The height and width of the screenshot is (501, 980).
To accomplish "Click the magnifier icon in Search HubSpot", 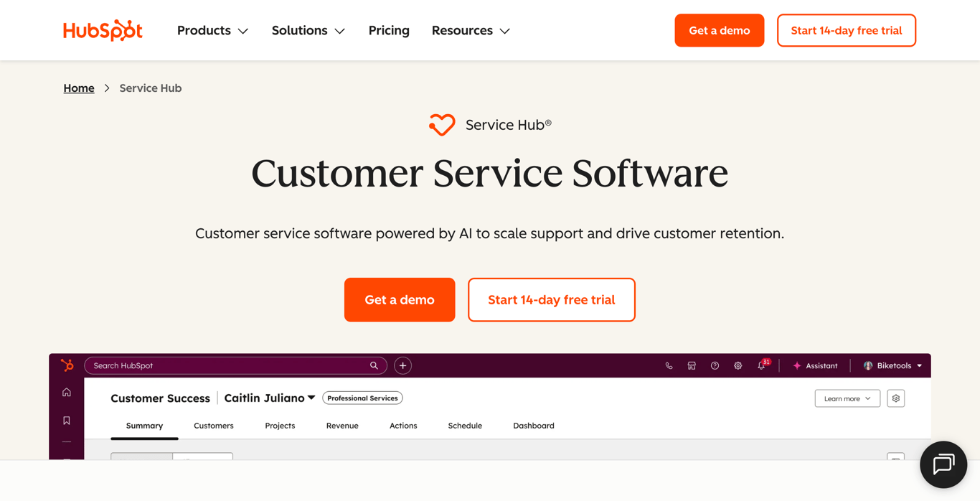I will pos(374,365).
